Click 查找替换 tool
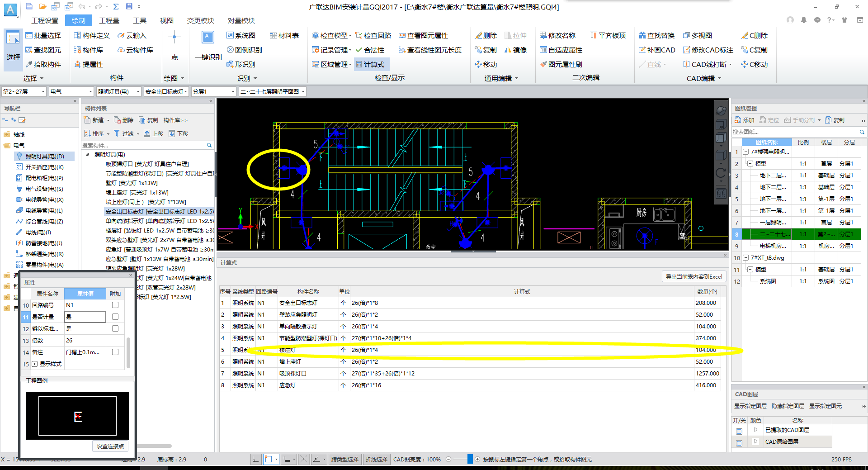Screen dimensions: 868x470 tap(657, 35)
